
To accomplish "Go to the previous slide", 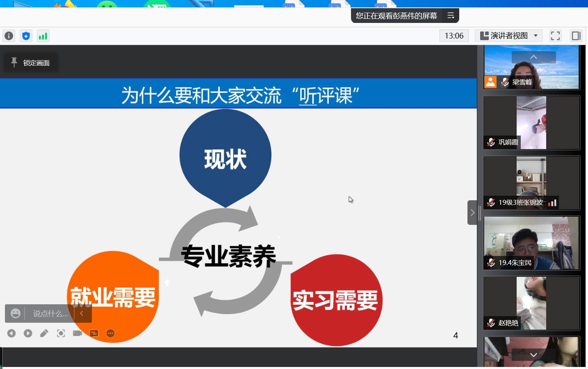I will pos(11,333).
